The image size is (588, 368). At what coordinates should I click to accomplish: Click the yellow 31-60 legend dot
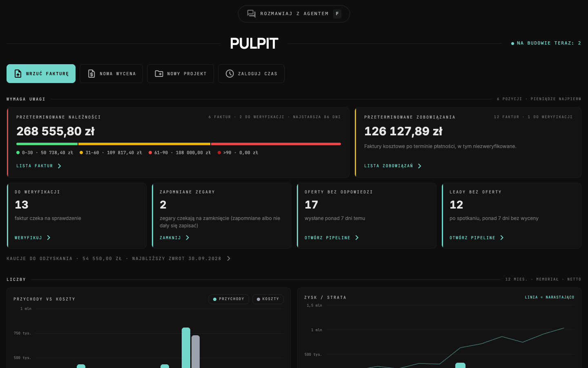click(81, 153)
